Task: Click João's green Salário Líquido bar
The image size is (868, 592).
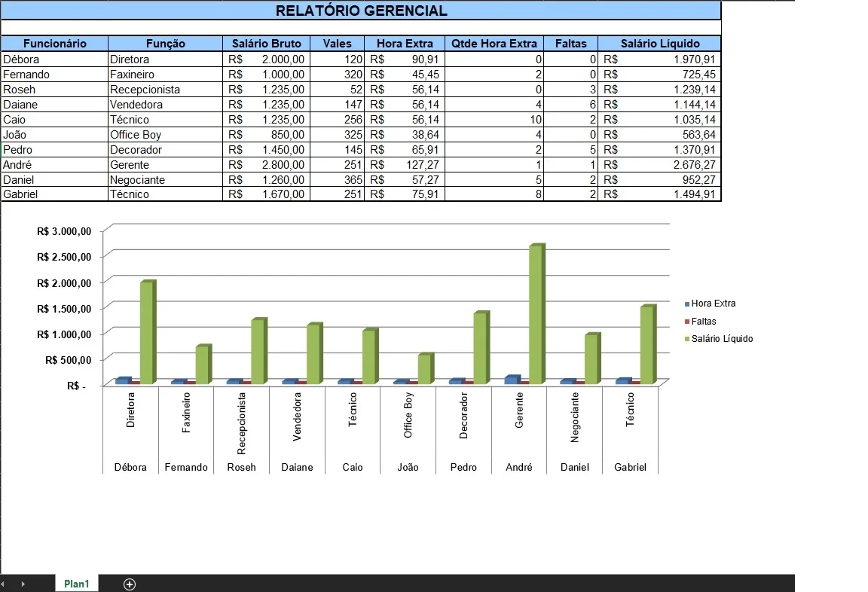Action: pos(426,368)
